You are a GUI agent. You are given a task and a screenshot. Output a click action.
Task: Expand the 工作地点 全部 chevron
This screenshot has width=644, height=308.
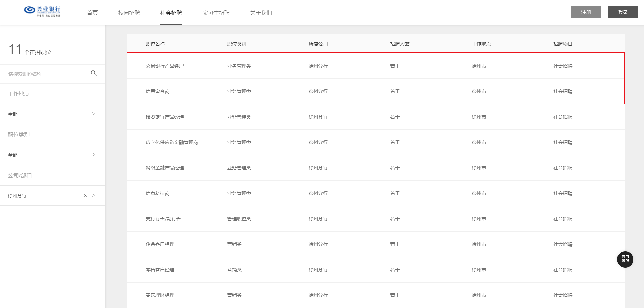click(x=93, y=114)
